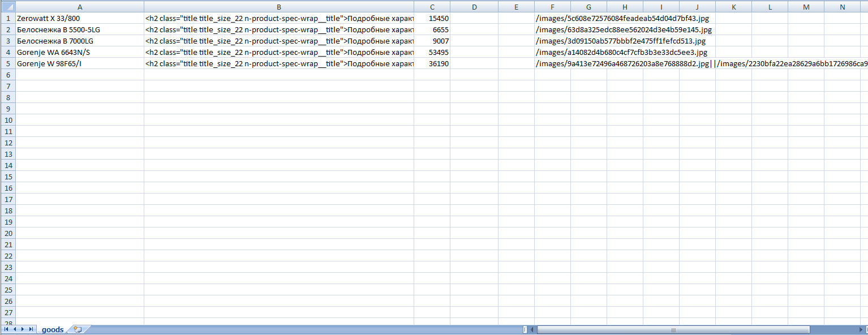The width and height of the screenshot is (868, 335).
Task: Jump to last sheet with navigation arrow
Action: click(x=31, y=329)
